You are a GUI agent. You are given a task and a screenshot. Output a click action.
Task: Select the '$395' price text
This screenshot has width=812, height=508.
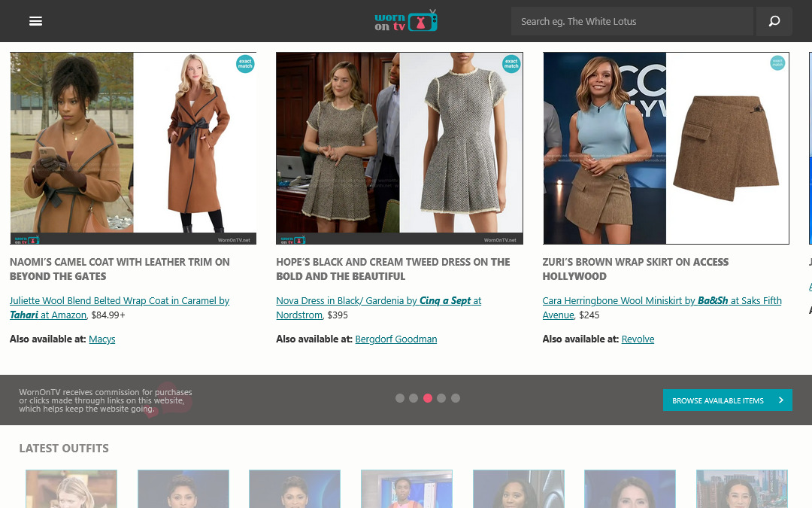[338, 315]
